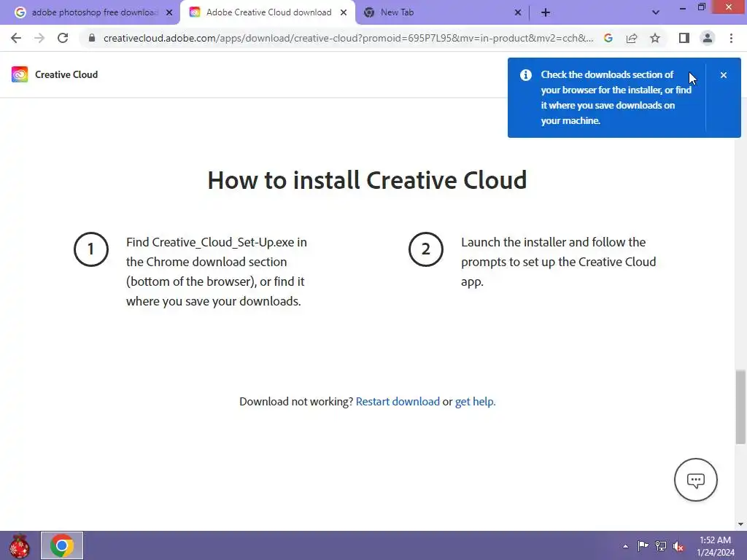Open the Action Center flag icon

(x=643, y=545)
